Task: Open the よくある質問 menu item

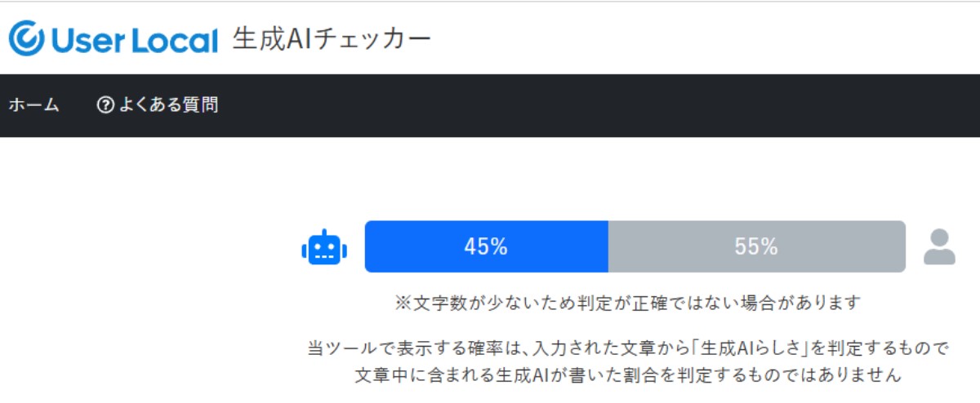Action: pos(168,105)
